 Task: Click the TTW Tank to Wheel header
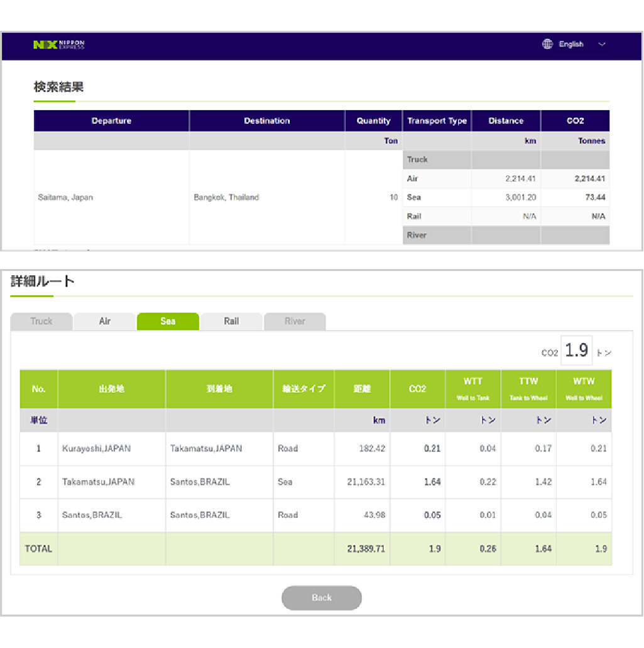tap(528, 389)
